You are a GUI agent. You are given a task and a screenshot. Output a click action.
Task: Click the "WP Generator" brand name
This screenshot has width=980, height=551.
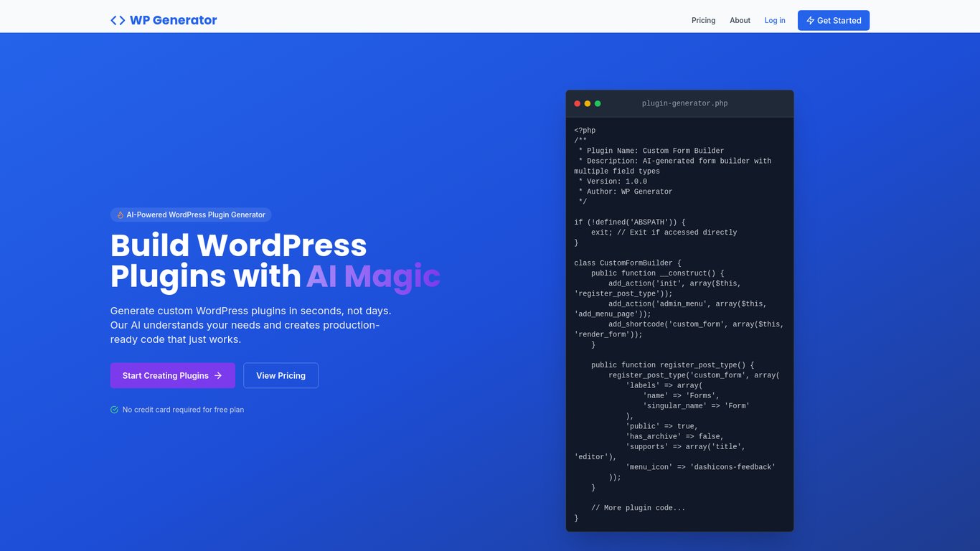point(173,20)
